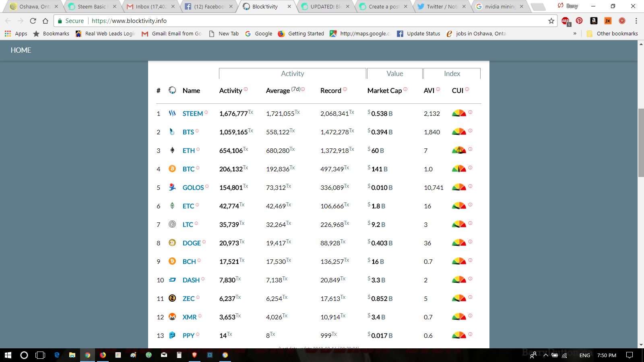Click the page vertical scrollbar thumb
The image size is (644, 362).
point(641,142)
